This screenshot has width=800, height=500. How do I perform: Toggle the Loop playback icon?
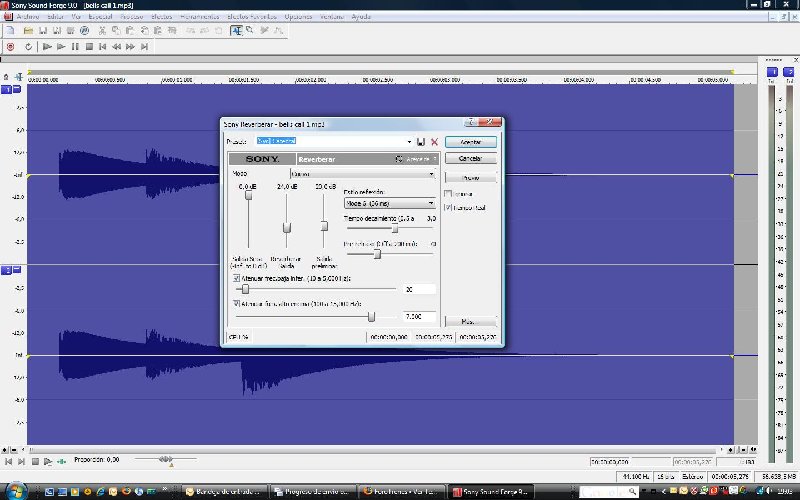pos(29,47)
